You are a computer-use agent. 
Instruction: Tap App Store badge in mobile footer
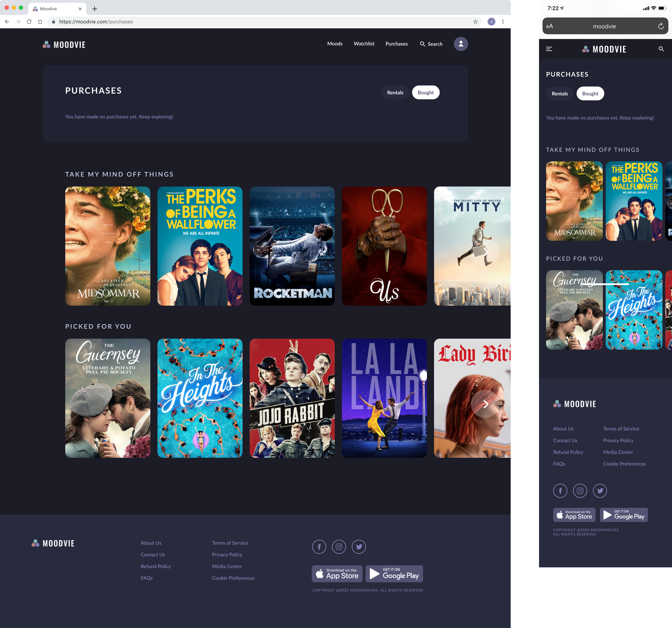click(574, 515)
